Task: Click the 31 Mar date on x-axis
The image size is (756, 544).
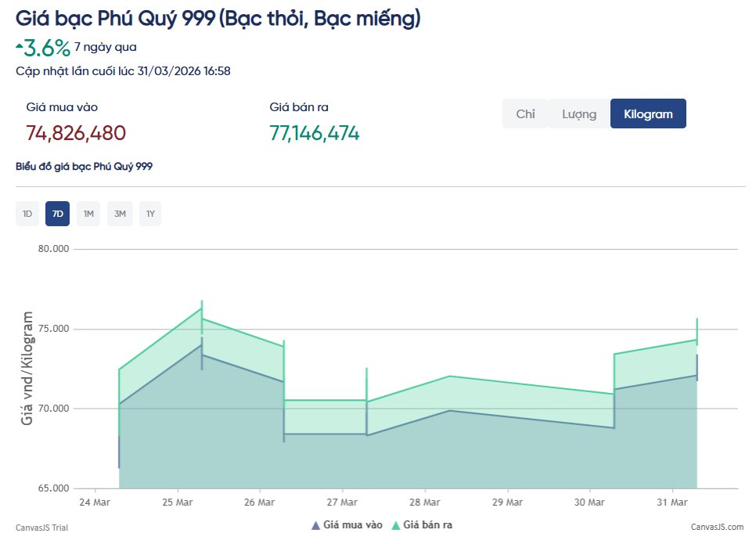Action: click(x=672, y=502)
